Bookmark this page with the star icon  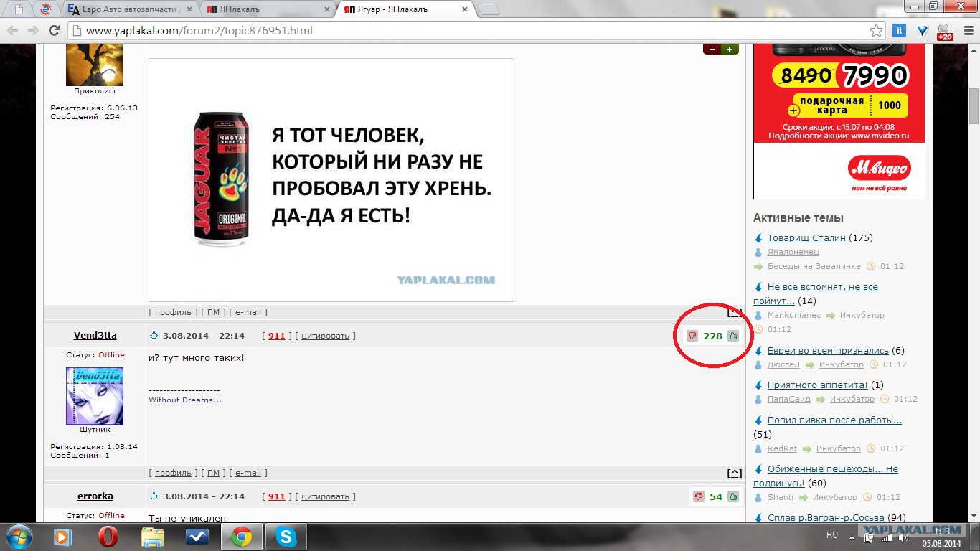[876, 31]
